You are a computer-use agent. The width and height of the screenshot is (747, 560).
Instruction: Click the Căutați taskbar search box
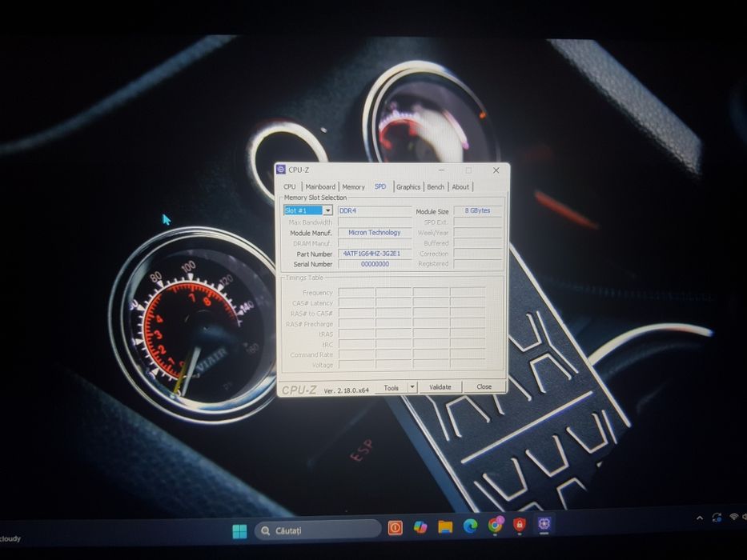click(x=318, y=530)
